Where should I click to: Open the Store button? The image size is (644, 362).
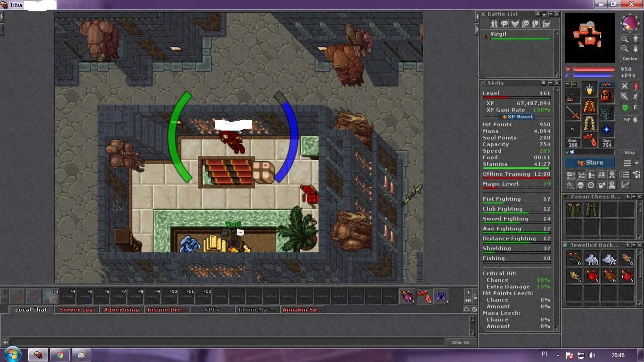point(590,163)
